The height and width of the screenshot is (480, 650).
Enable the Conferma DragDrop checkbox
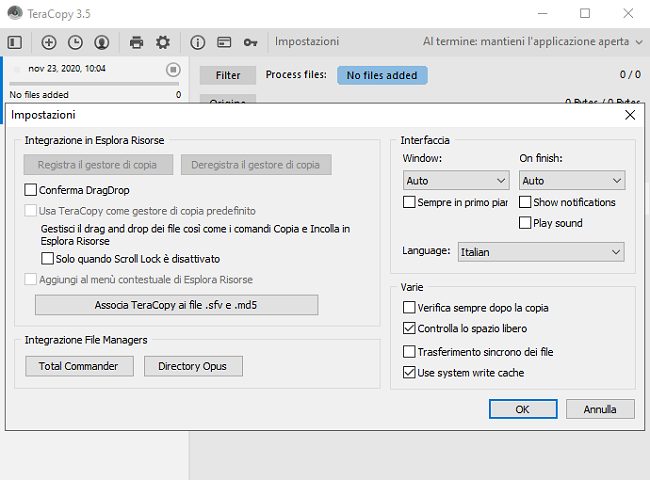[x=31, y=190]
